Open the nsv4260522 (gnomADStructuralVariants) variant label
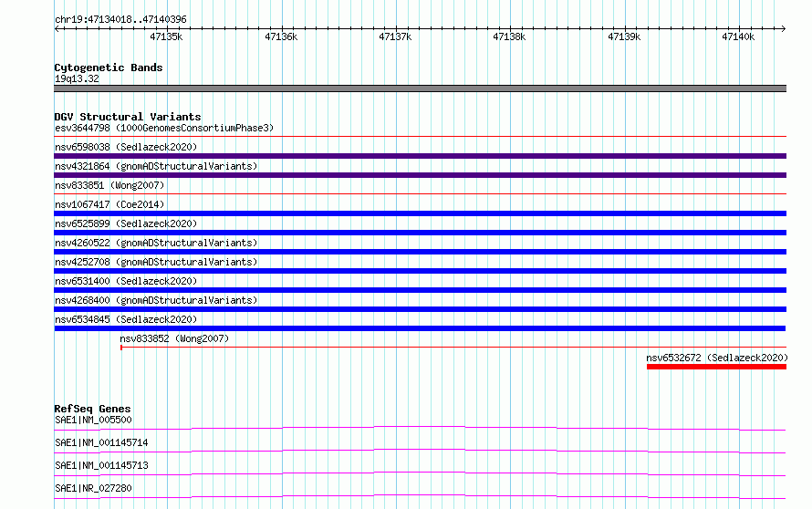 pyautogui.click(x=156, y=243)
